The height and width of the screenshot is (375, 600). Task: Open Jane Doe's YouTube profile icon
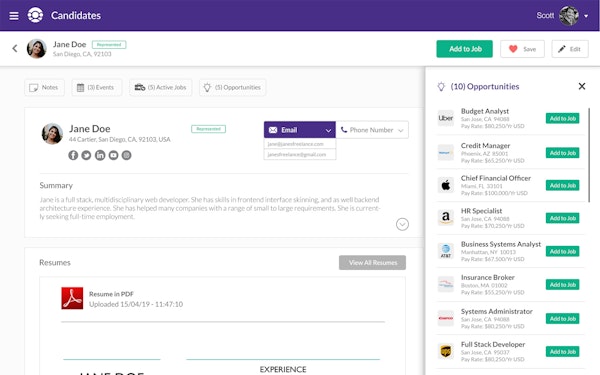(x=113, y=155)
